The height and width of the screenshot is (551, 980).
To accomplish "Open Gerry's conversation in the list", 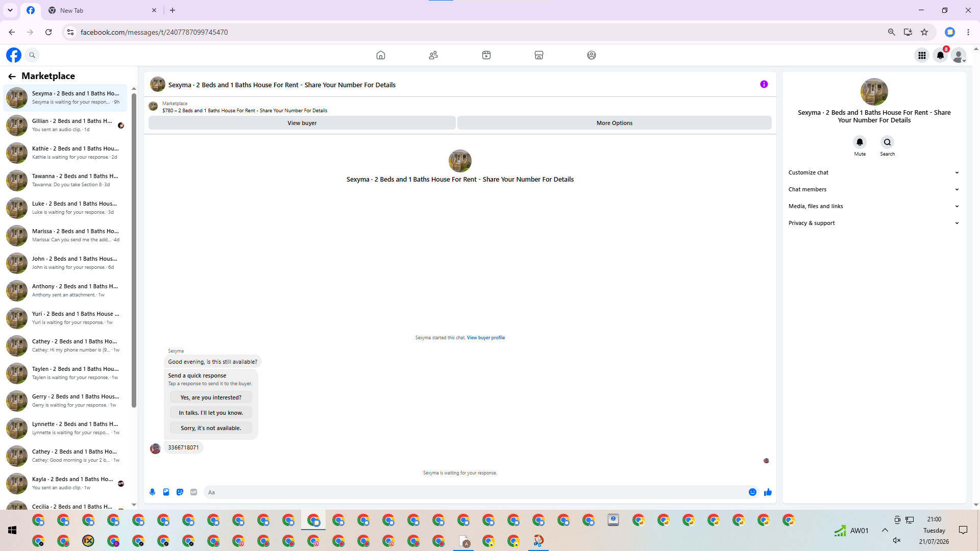I will coord(65,401).
